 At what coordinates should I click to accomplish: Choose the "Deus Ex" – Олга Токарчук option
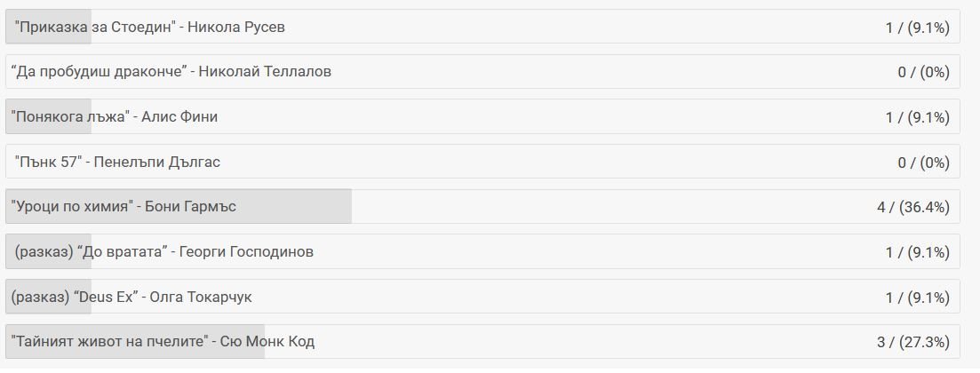[x=131, y=297]
